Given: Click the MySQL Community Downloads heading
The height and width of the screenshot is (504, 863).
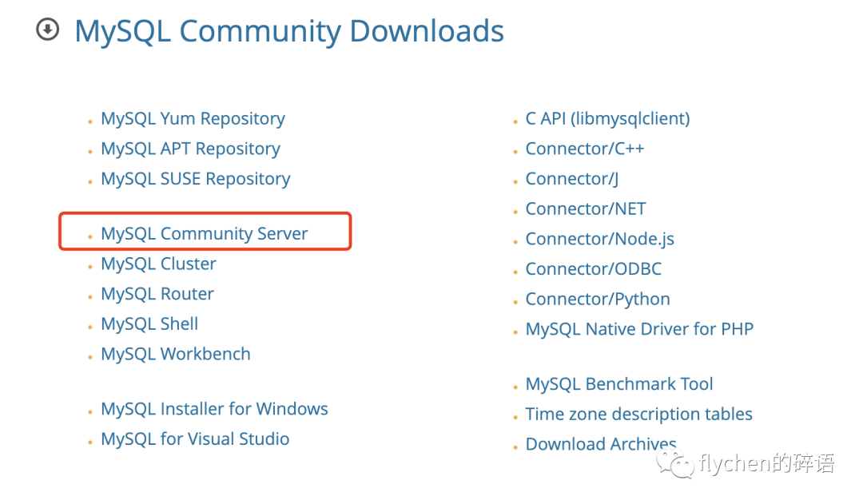Looking at the screenshot, I should [289, 31].
